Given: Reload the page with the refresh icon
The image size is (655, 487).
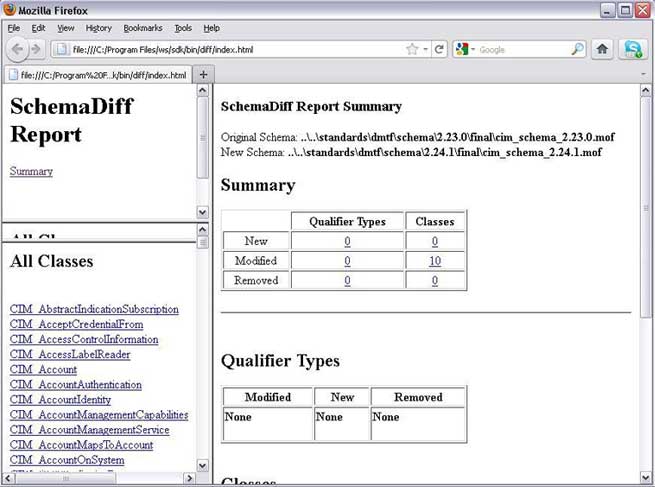Looking at the screenshot, I should [x=439, y=49].
